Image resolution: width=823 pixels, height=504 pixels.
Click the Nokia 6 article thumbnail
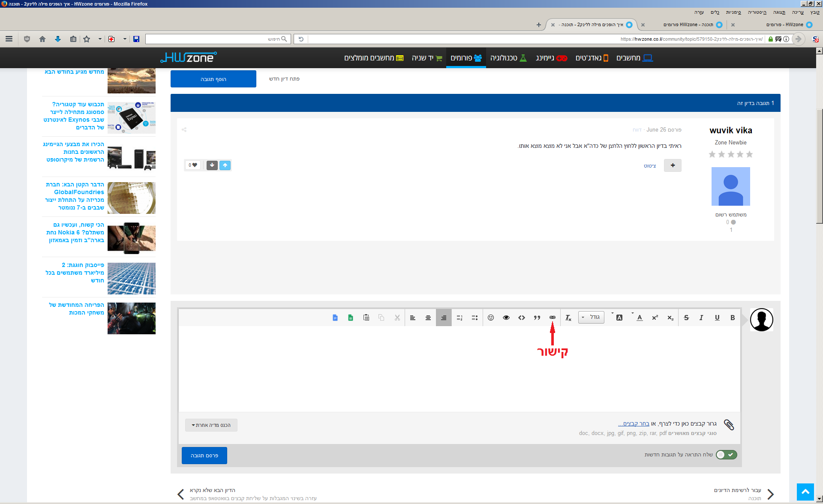click(132, 238)
